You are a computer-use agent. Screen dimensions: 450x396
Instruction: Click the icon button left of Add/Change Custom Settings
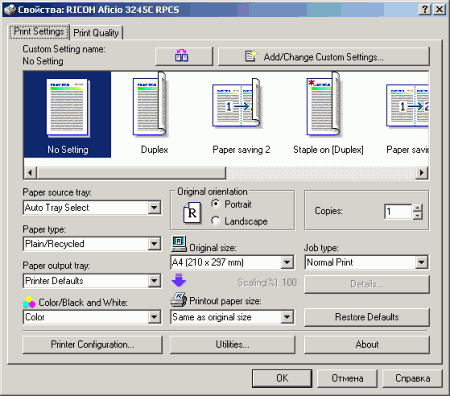coord(184,56)
